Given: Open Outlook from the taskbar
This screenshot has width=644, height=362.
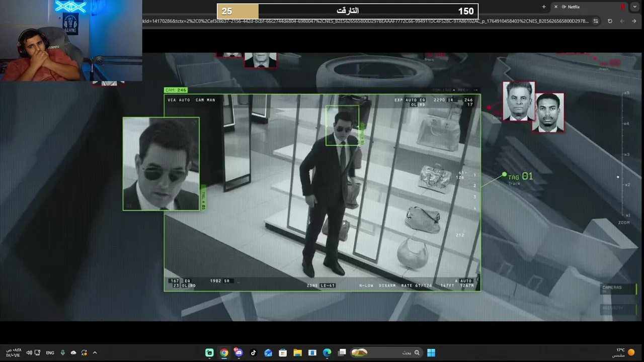Looking at the screenshot, I should pos(268,352).
